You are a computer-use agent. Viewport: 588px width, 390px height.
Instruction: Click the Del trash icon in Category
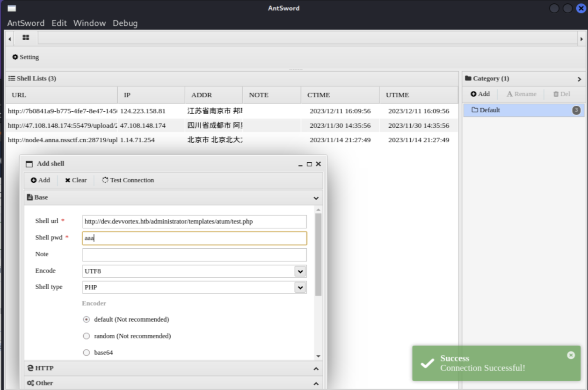tap(556, 94)
